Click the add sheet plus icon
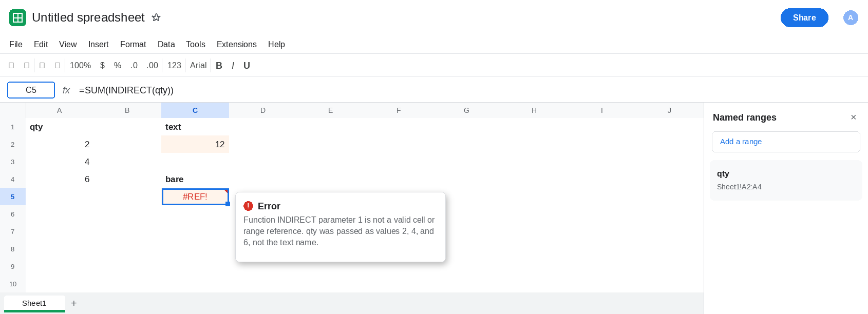This screenshot has height=314, width=868. 74,303
